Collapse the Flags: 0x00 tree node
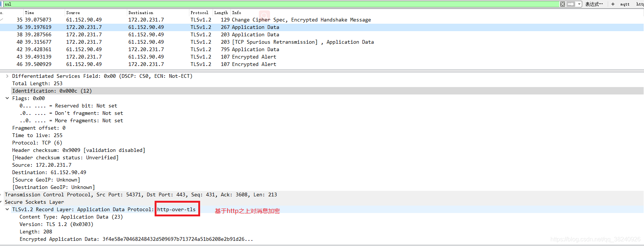Image resolution: width=644 pixels, height=246 pixels. [7, 98]
